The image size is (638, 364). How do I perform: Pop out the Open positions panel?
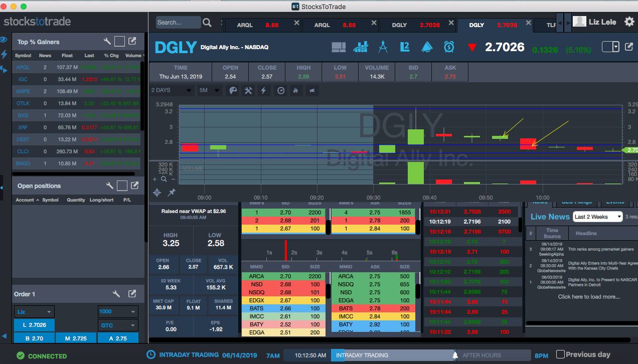point(134,186)
